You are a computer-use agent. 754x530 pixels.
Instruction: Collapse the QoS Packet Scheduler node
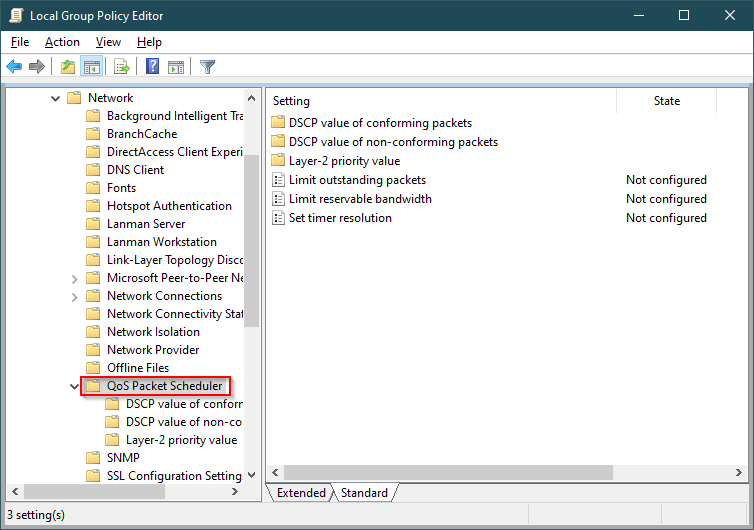coord(74,386)
